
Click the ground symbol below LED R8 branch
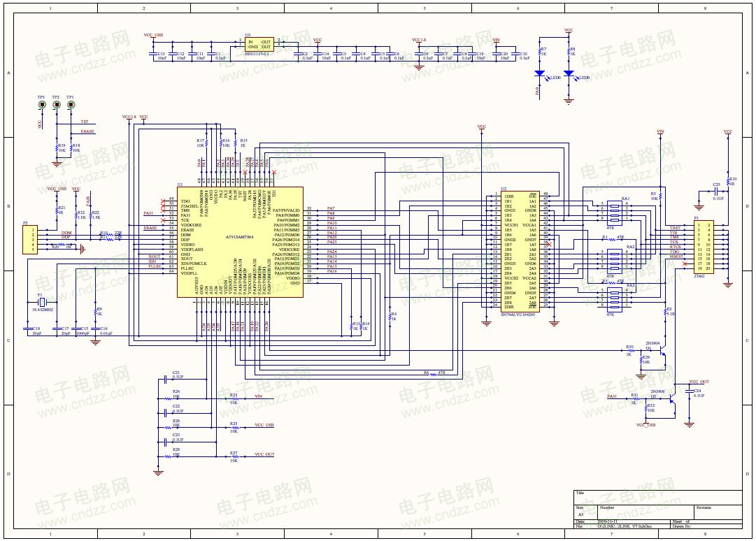569,101
